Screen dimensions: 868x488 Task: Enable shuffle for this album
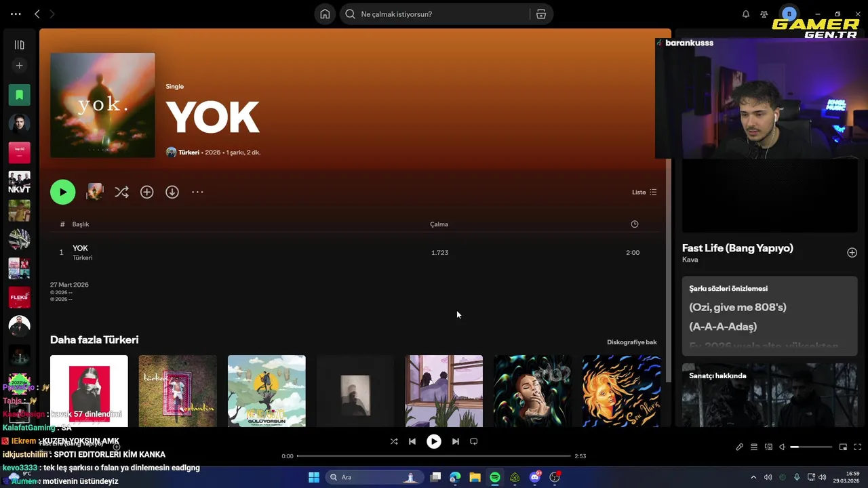(x=121, y=192)
